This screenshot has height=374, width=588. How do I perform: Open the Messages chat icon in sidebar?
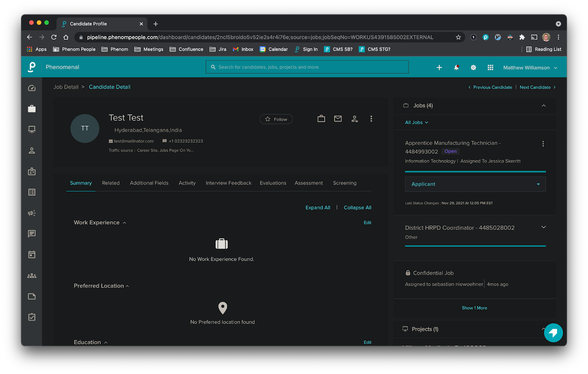pos(32,234)
